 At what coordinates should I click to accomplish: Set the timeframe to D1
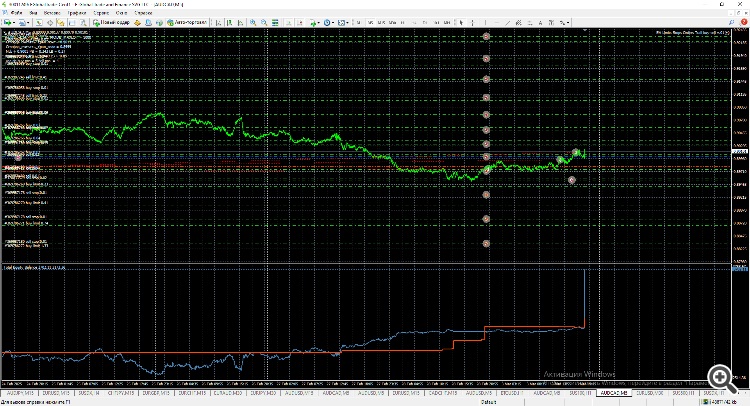(425, 22)
